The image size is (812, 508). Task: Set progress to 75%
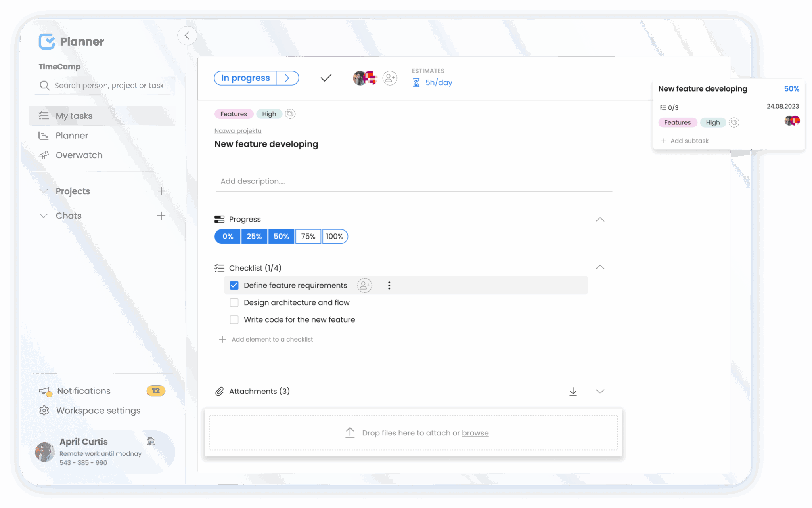[308, 236]
